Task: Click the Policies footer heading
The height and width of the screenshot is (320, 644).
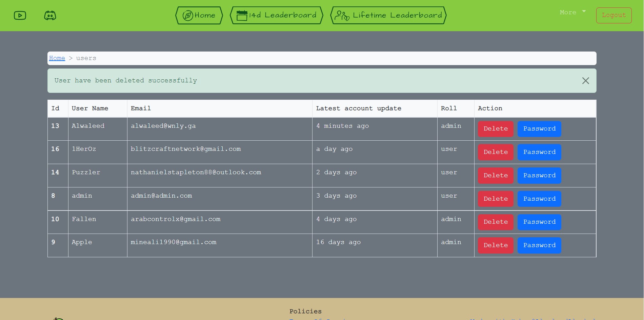Action: [x=305, y=311]
